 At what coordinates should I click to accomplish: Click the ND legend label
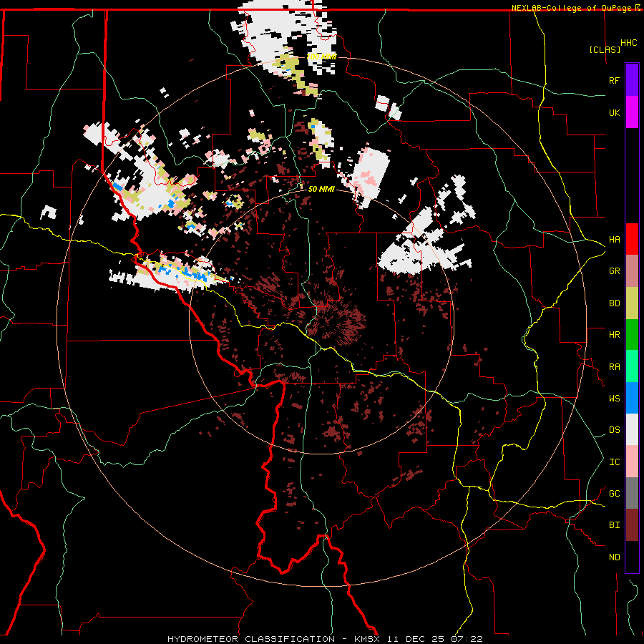pyautogui.click(x=614, y=557)
